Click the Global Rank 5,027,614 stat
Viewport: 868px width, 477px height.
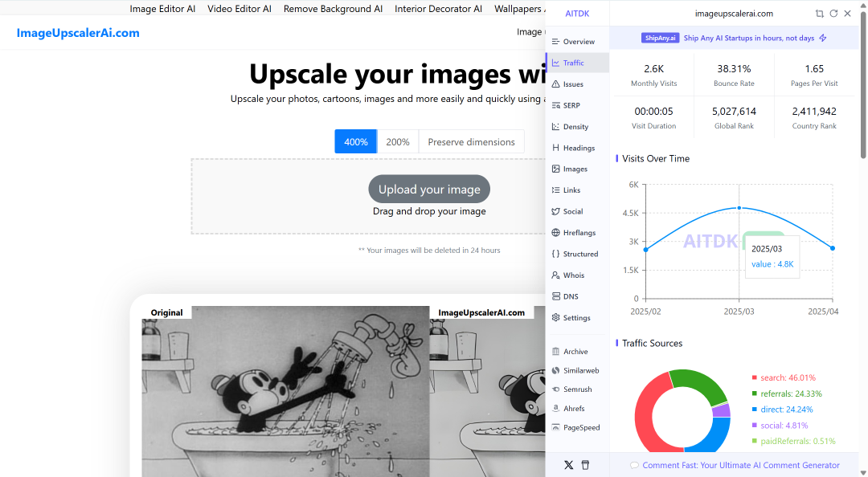pyautogui.click(x=734, y=118)
